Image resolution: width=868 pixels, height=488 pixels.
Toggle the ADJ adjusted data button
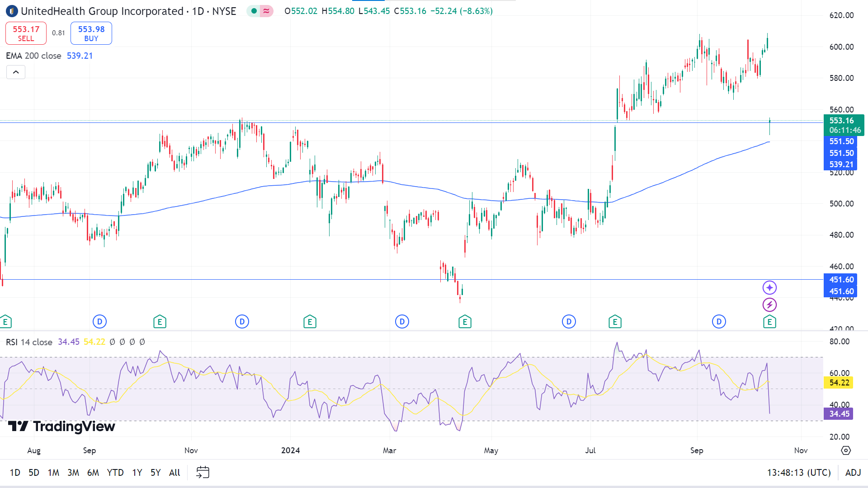click(x=853, y=473)
